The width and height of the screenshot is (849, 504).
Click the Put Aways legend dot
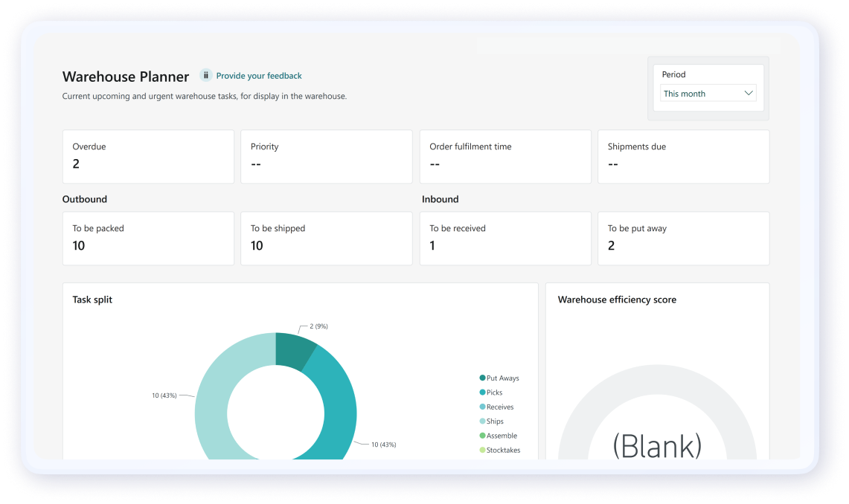coord(483,378)
